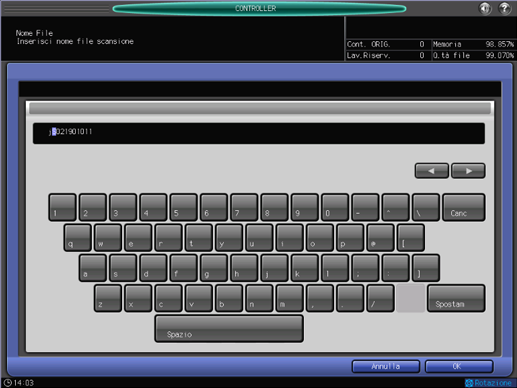The height and width of the screenshot is (388, 517).
Task: Tap the 8 key on the keyboard
Action: (274, 207)
